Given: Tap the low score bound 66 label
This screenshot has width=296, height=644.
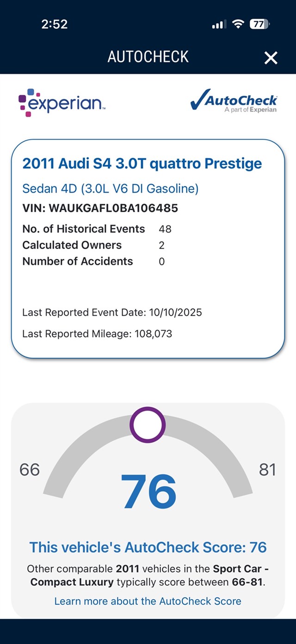Looking at the screenshot, I should (30, 470).
